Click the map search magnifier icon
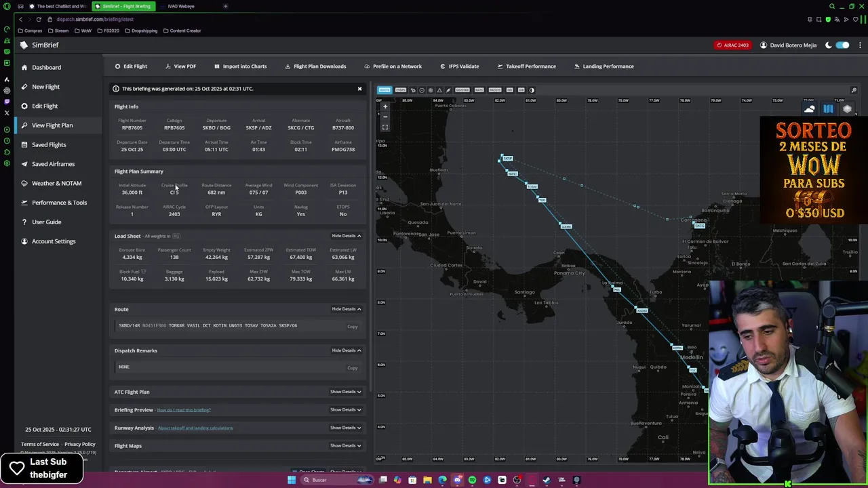The height and width of the screenshot is (488, 868). pos(854,90)
